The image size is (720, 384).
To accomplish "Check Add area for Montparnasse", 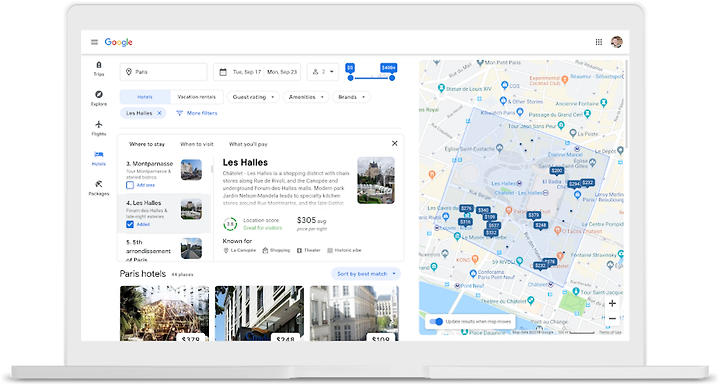I will pos(130,185).
